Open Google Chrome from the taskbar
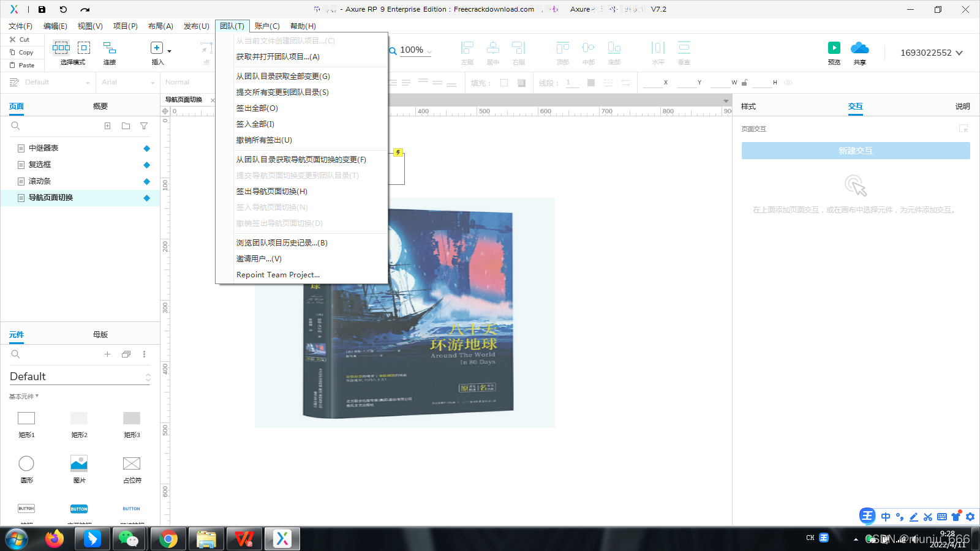The height and width of the screenshot is (551, 980). click(168, 539)
